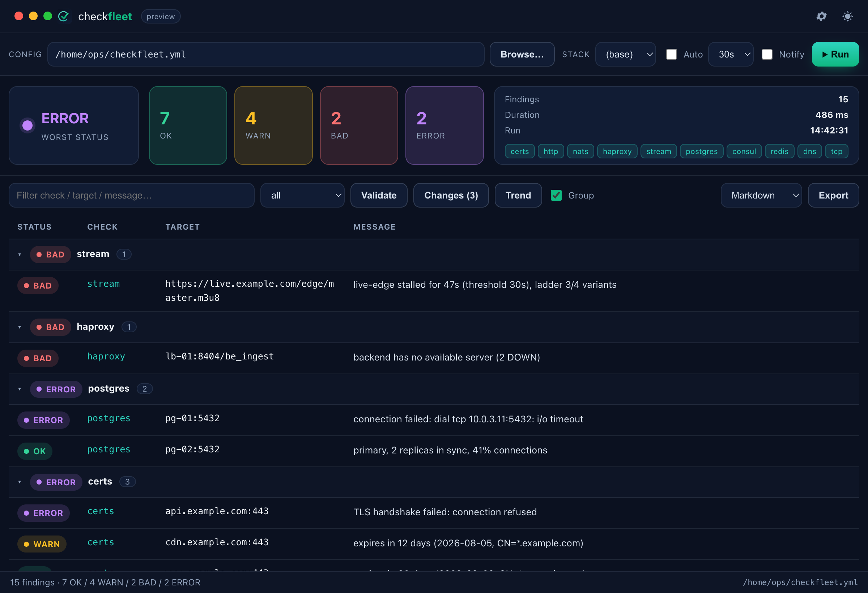Click 'live-edge stalled for 47s' message
The image size is (868, 593).
pyautogui.click(x=485, y=285)
